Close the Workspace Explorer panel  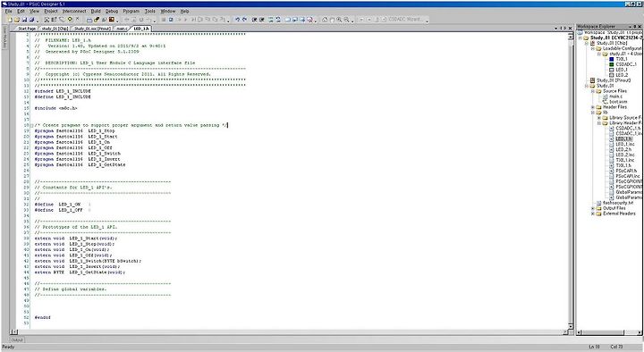640,27
